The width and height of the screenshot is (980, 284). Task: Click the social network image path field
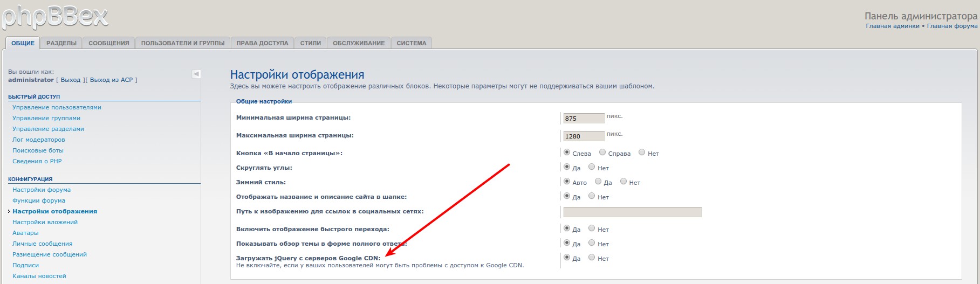click(x=632, y=212)
